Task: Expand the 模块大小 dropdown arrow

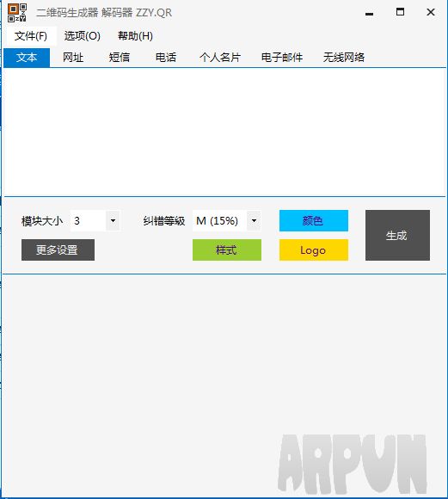Action: (113, 220)
